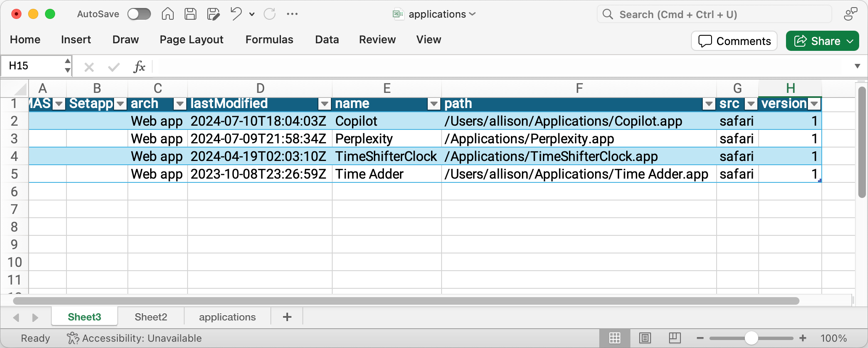Screen dimensions: 868x348
Task: Click the zoom slider handle
Action: coord(751,338)
